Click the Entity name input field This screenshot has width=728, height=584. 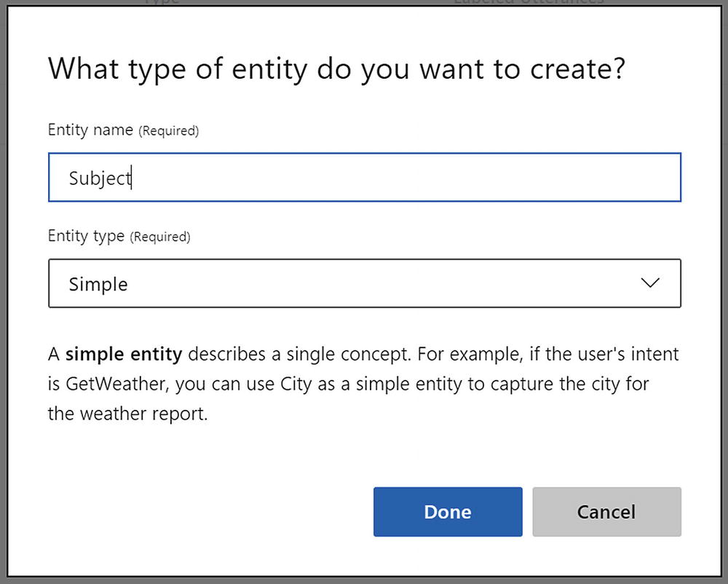click(364, 177)
